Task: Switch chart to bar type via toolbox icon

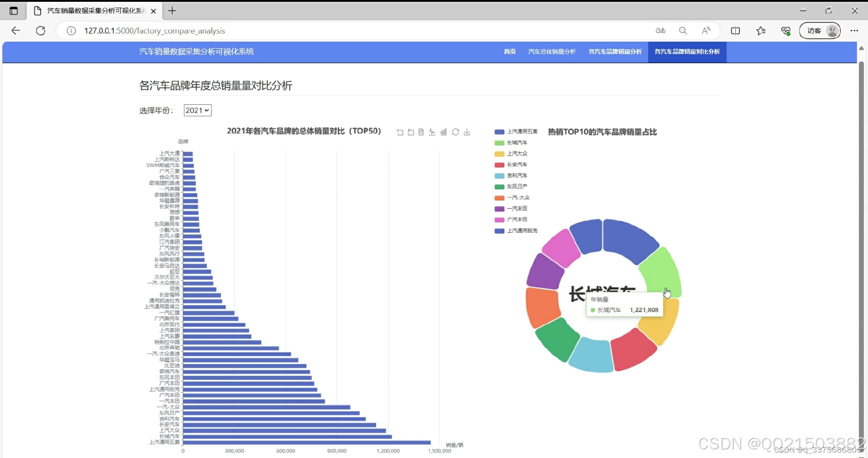Action: tap(444, 132)
